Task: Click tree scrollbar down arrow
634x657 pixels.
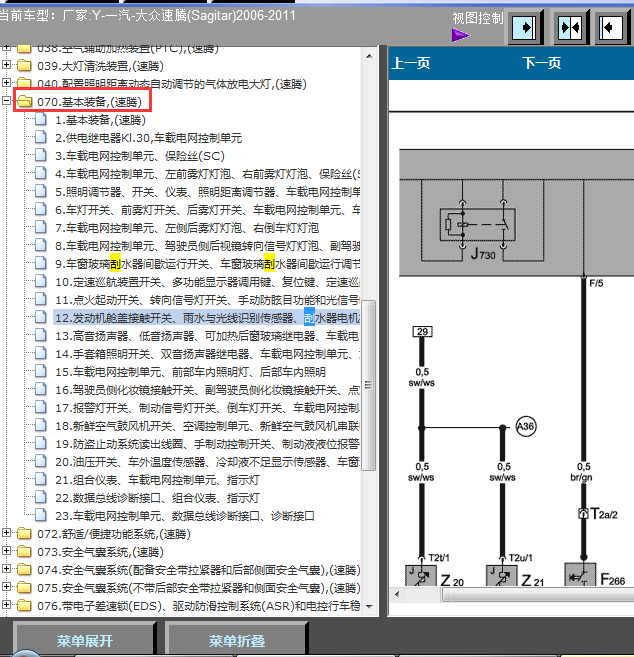Action: pos(369,606)
